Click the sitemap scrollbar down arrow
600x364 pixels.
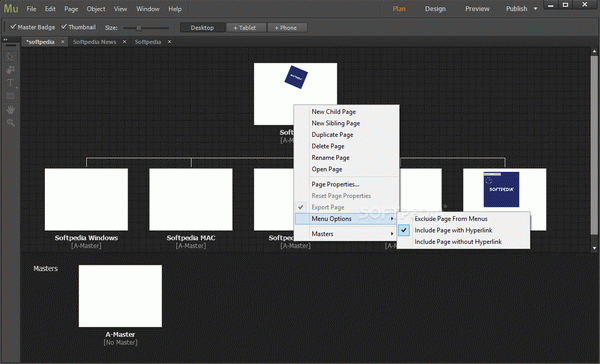tap(594, 248)
